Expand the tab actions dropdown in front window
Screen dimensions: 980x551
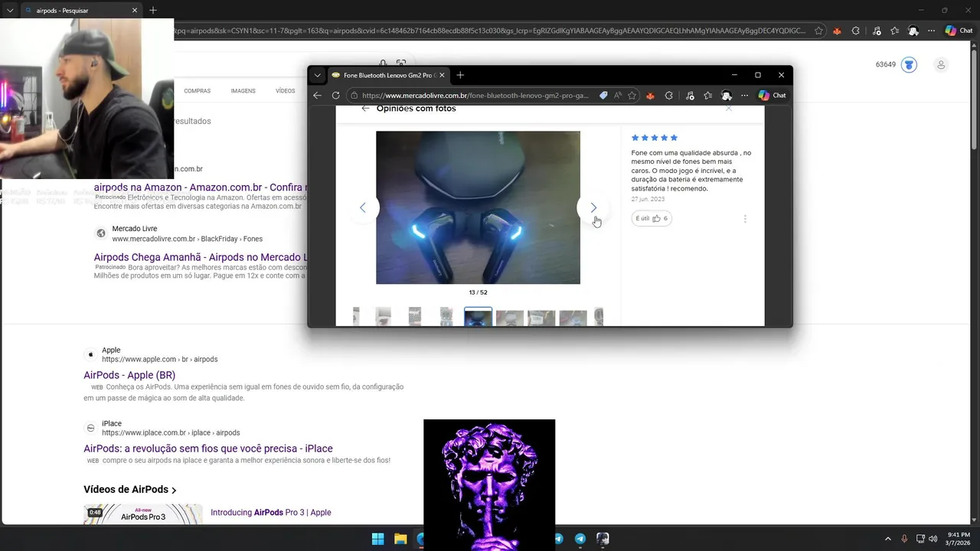317,75
